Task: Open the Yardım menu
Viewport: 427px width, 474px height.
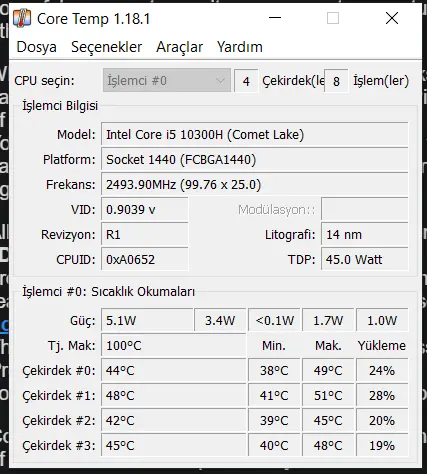Action: [x=240, y=47]
